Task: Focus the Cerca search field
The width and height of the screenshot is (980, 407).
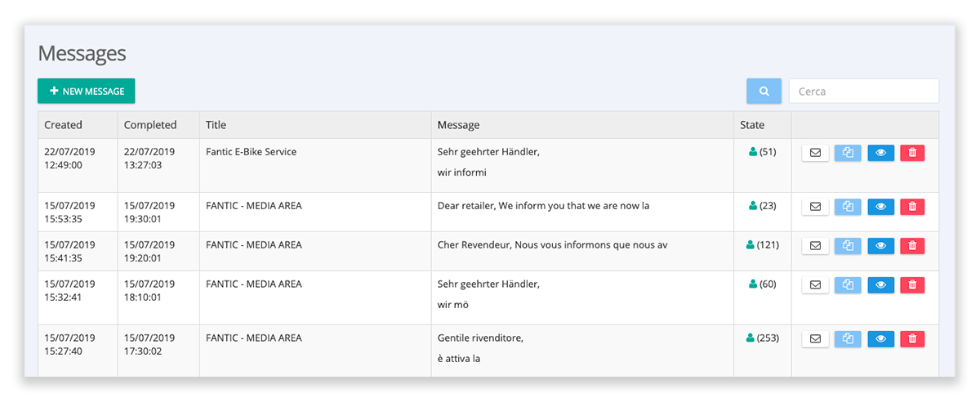Action: pos(864,92)
